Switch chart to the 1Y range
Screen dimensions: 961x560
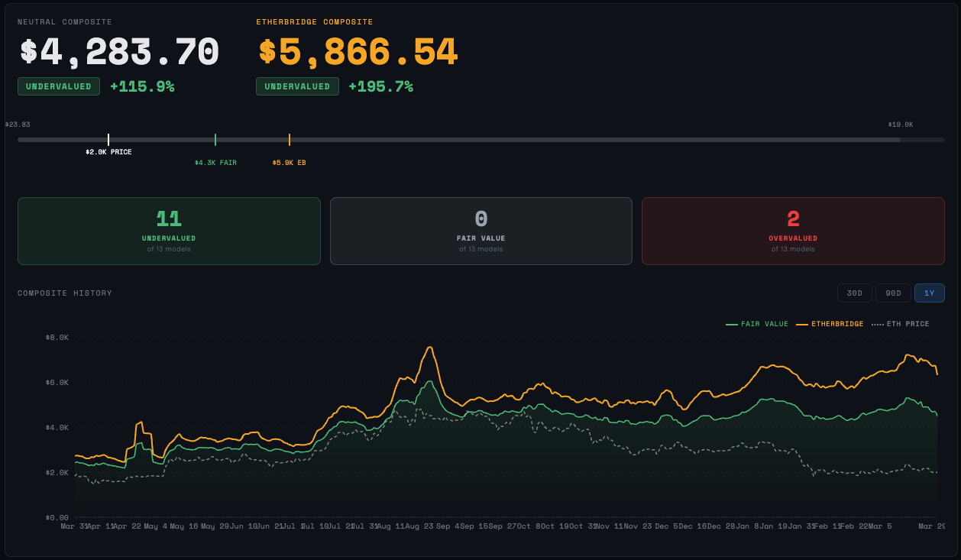pos(930,293)
